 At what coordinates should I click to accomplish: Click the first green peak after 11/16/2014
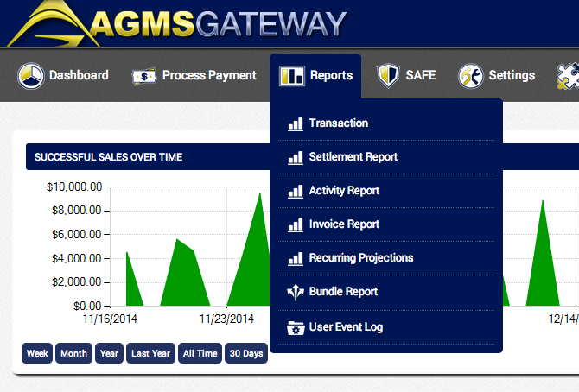tap(131, 284)
